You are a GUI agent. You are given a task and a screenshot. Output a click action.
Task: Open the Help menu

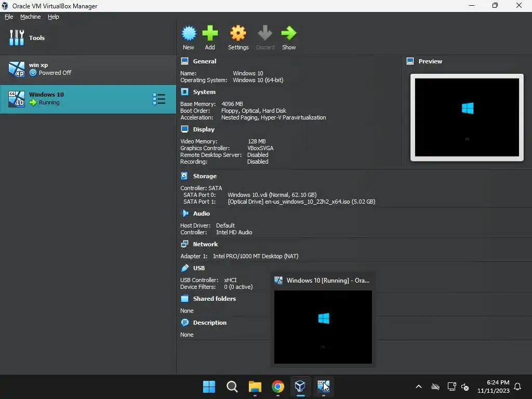[x=54, y=17]
